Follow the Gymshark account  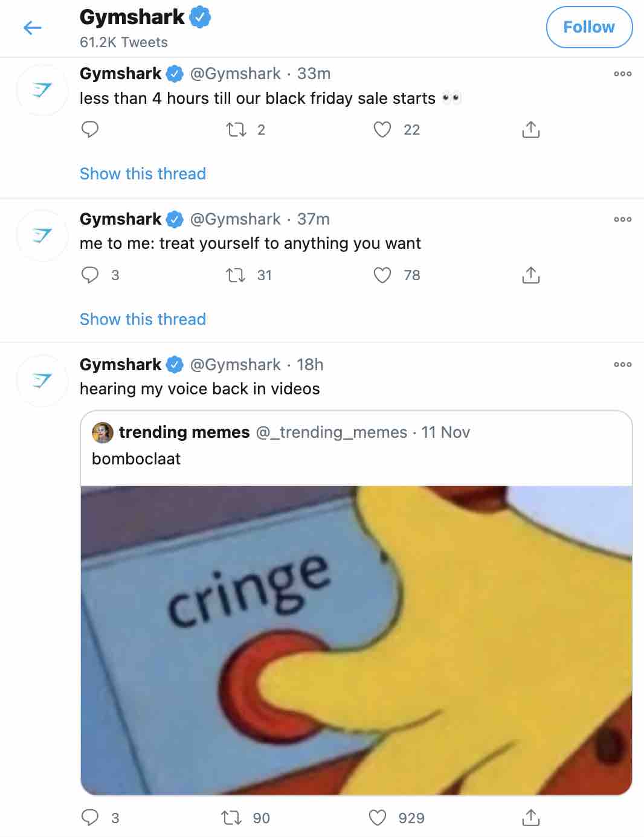[589, 27]
